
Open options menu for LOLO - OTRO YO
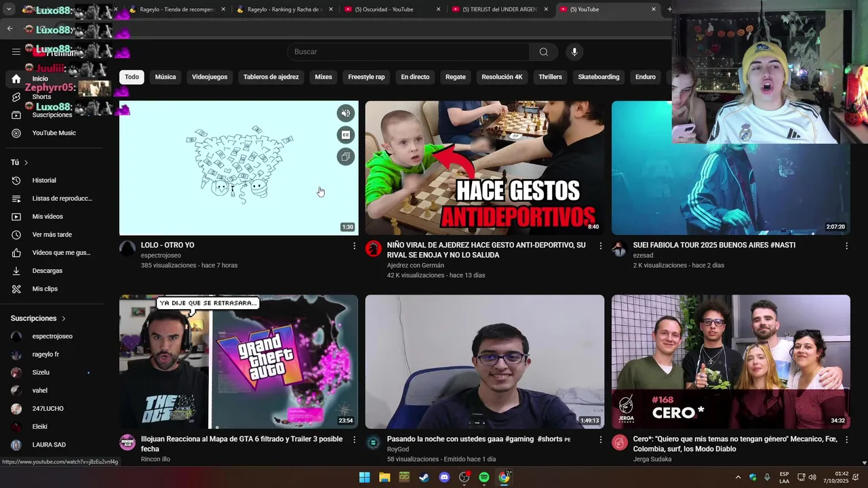(354, 246)
